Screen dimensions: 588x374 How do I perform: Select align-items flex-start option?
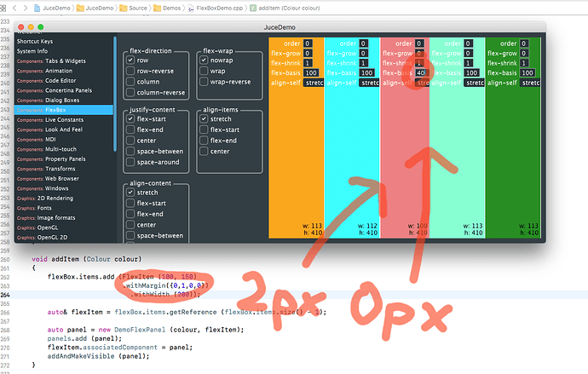pyautogui.click(x=220, y=129)
